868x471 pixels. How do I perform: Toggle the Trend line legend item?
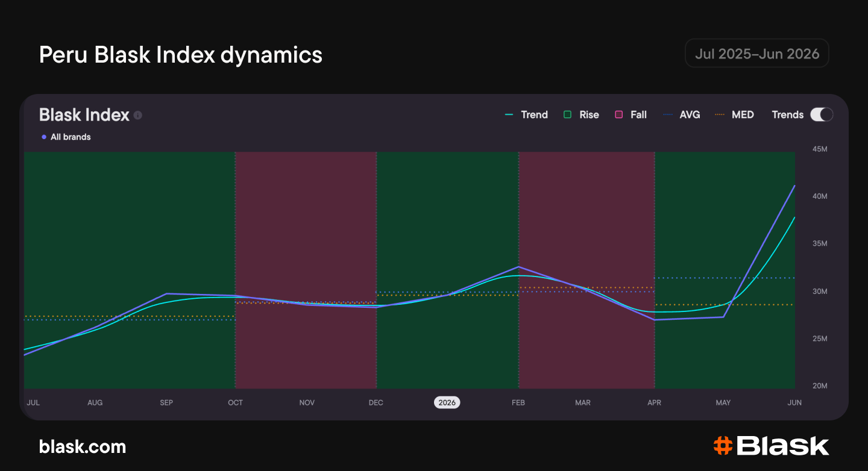coord(526,114)
